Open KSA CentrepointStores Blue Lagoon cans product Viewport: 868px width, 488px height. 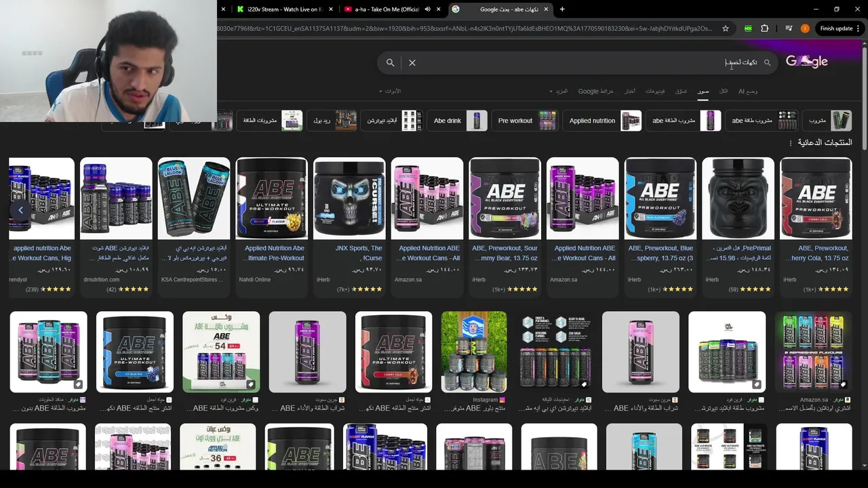click(x=194, y=227)
